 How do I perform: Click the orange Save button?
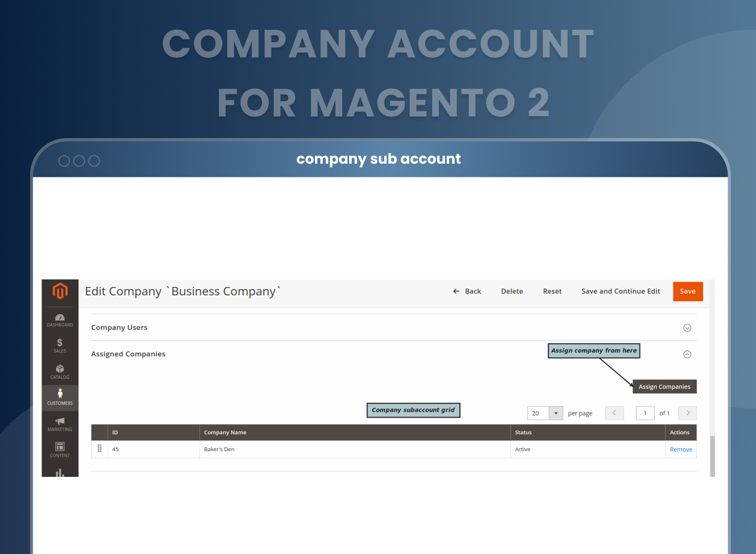coord(687,291)
